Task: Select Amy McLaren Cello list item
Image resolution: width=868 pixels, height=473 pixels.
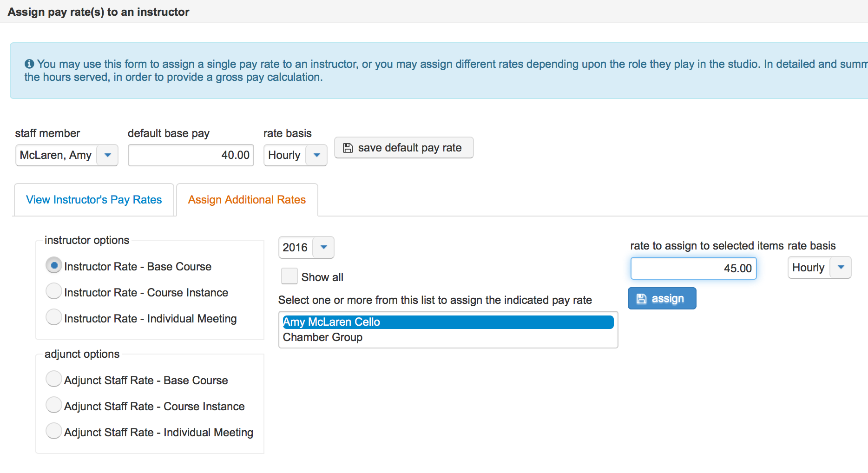Action: click(x=331, y=322)
